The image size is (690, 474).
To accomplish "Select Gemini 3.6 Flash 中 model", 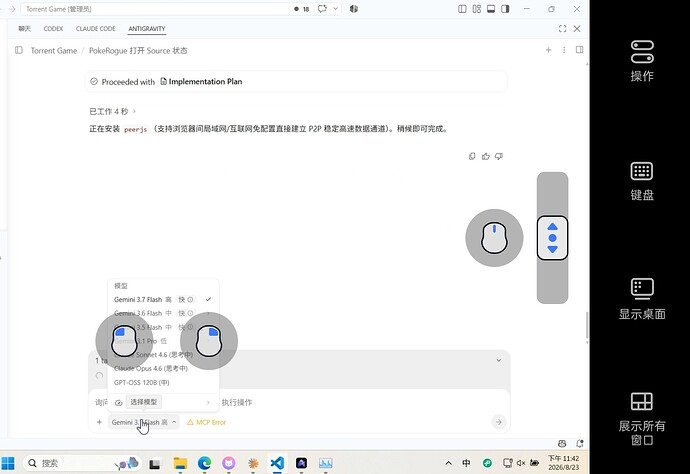I will point(163,313).
